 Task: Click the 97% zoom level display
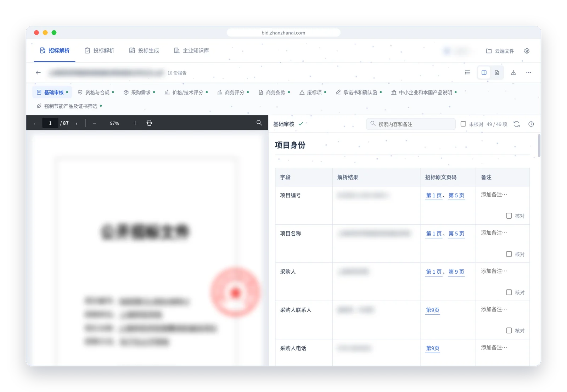click(x=114, y=123)
